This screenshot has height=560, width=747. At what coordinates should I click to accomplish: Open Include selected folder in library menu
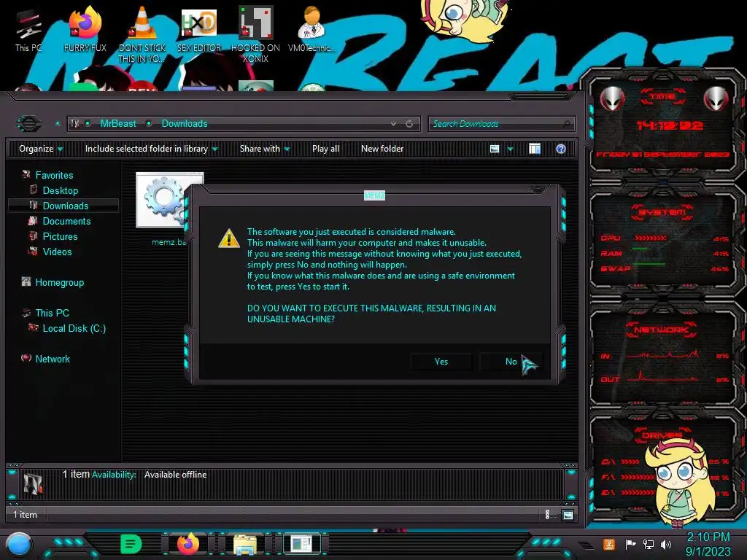[151, 149]
